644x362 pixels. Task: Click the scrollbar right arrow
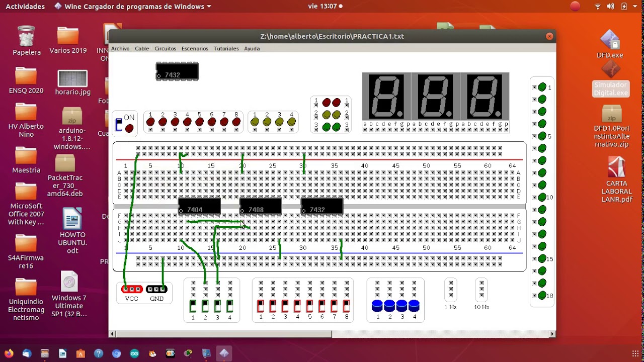(553, 334)
